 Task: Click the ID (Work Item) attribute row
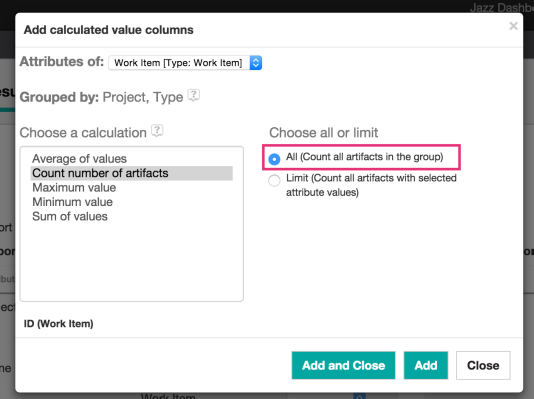pos(58,324)
